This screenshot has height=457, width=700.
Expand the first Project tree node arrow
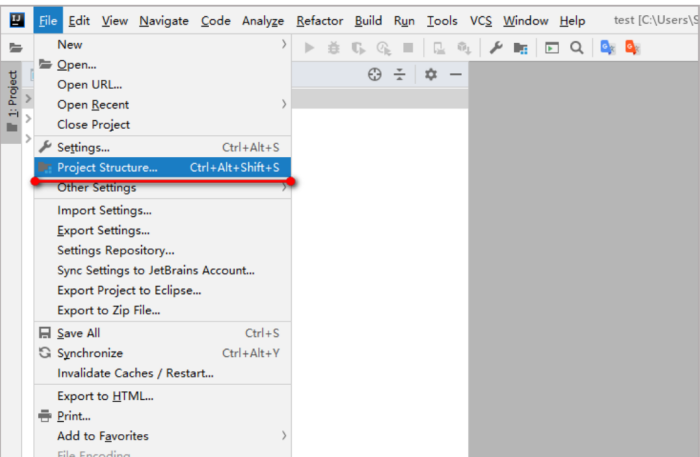click(x=28, y=98)
